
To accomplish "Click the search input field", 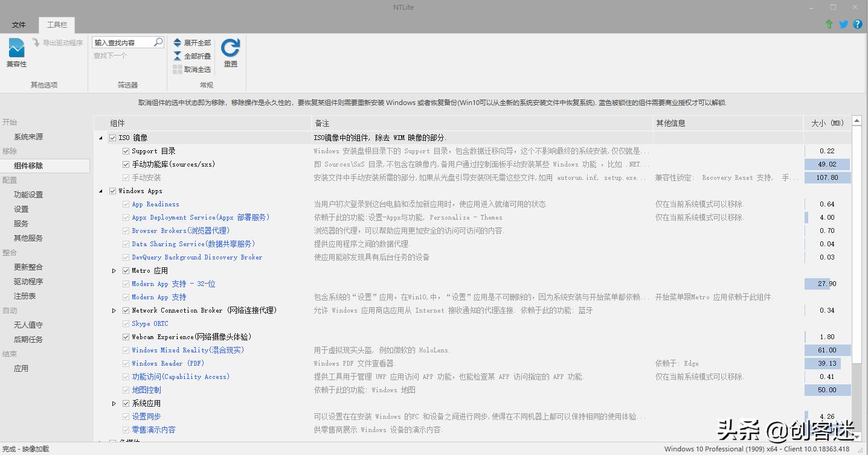I will [x=124, y=42].
